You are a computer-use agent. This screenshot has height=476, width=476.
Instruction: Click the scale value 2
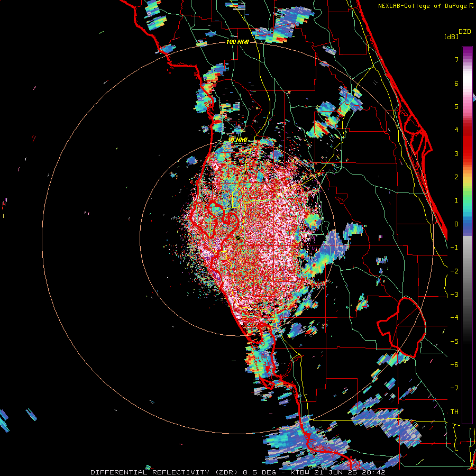click(456, 177)
